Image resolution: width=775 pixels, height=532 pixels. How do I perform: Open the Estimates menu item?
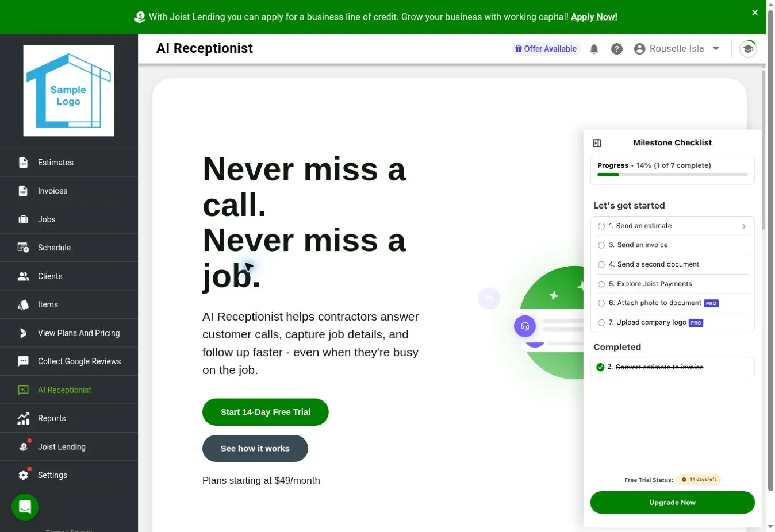click(69, 163)
